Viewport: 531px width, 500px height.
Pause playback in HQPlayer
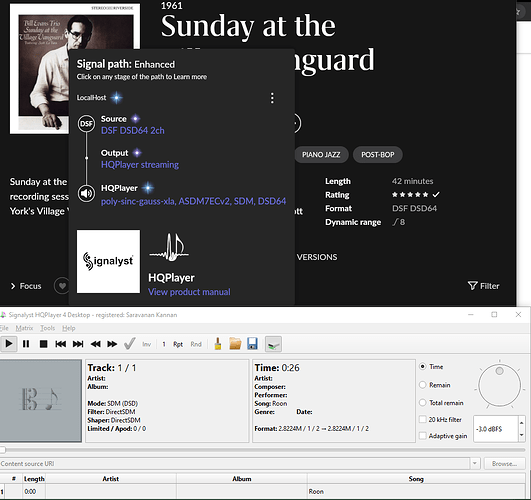click(26, 344)
